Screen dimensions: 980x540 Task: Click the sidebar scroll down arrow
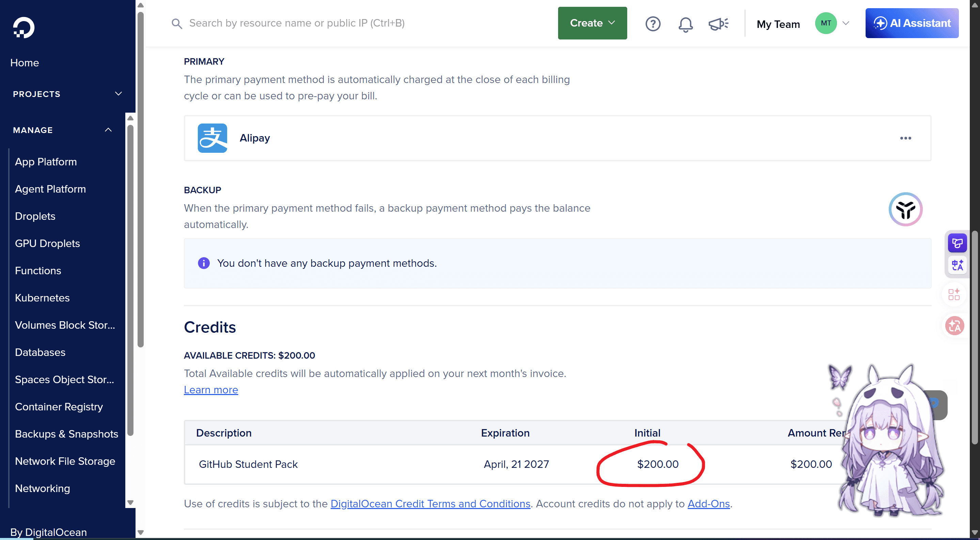[x=130, y=502]
